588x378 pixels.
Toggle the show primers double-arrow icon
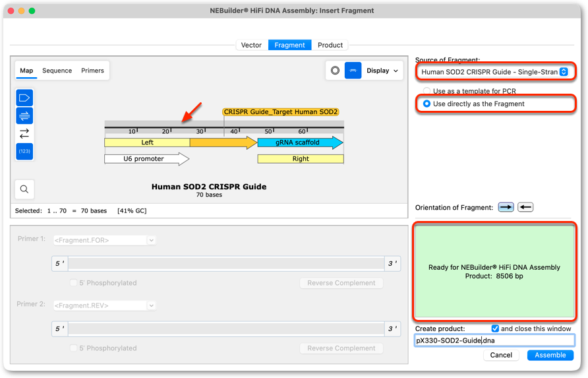[x=24, y=116]
